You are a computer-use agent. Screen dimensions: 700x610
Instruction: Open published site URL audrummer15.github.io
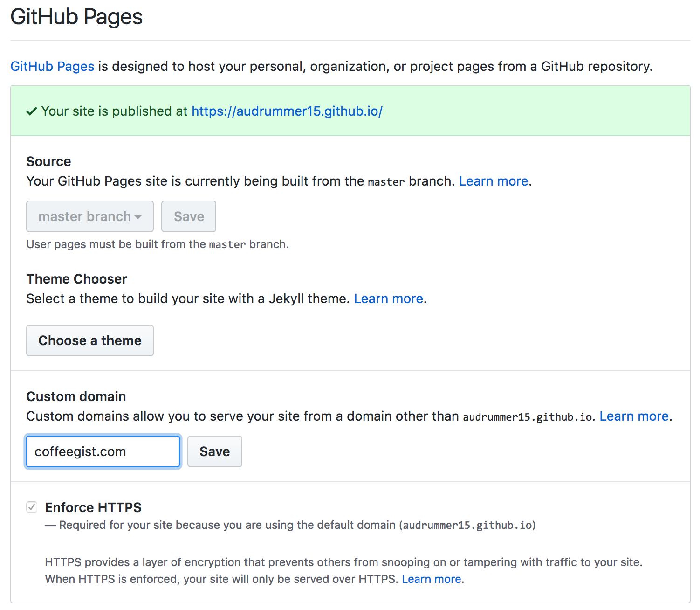[x=287, y=111]
